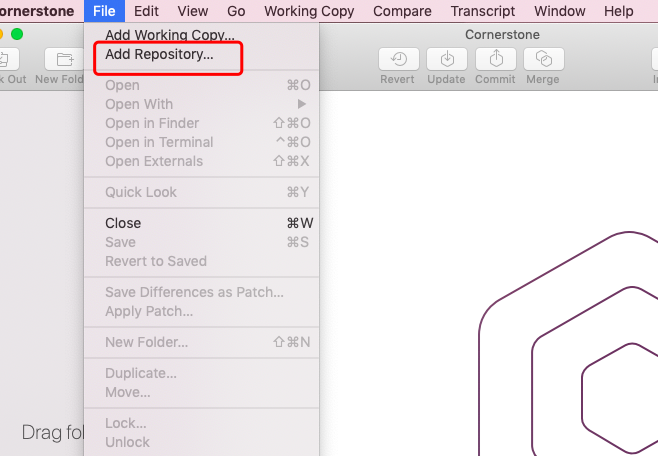
Task: Click the Revert toolbar icon
Action: [x=399, y=59]
